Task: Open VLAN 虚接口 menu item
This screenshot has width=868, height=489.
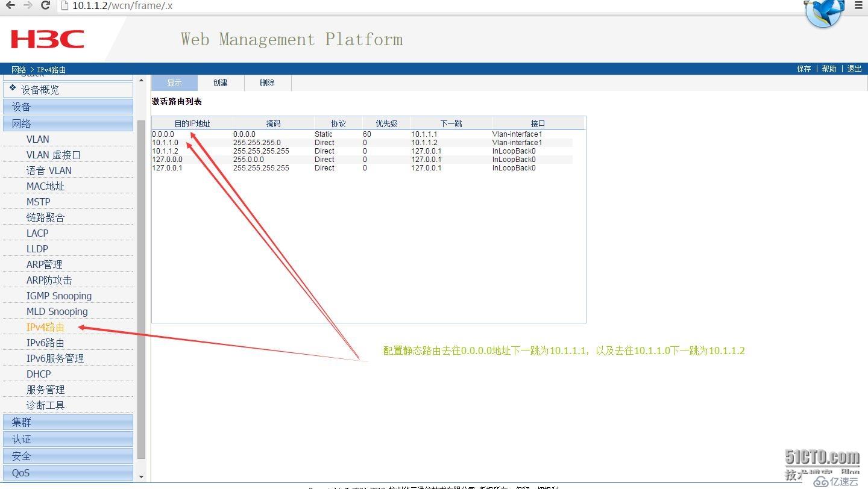Action: click(54, 155)
